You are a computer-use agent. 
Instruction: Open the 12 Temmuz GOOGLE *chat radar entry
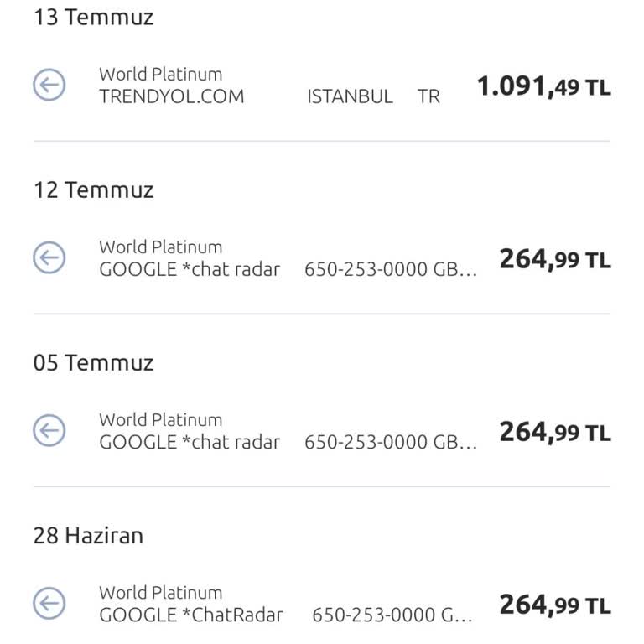tap(190, 270)
